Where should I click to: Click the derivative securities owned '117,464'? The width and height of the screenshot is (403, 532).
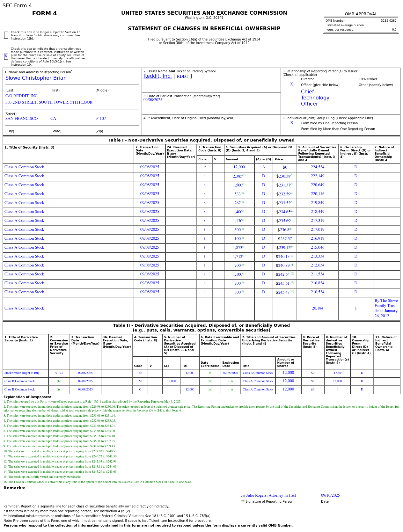point(337,373)
